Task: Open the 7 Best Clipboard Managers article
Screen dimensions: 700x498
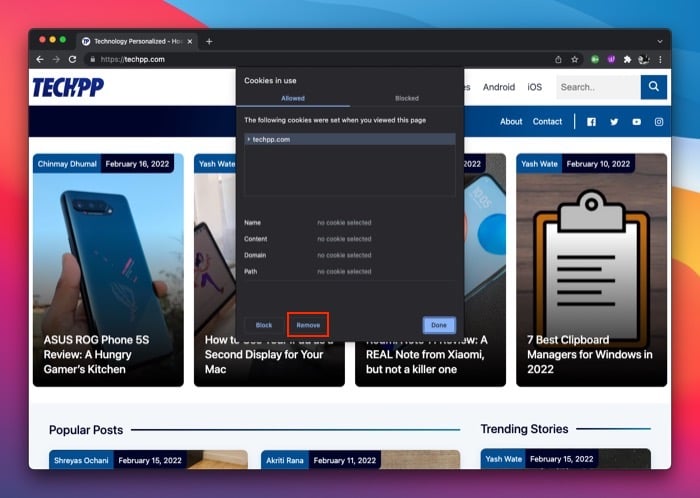Action: (x=589, y=354)
